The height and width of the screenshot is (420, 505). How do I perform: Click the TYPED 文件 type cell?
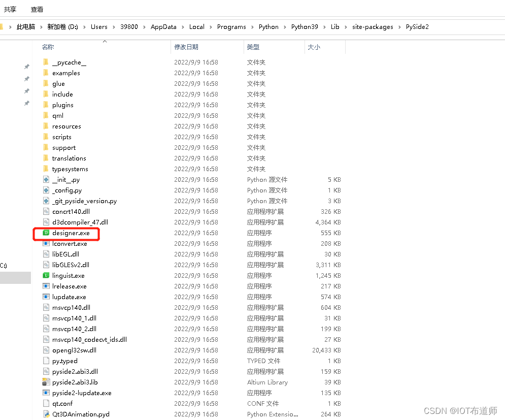point(263,361)
